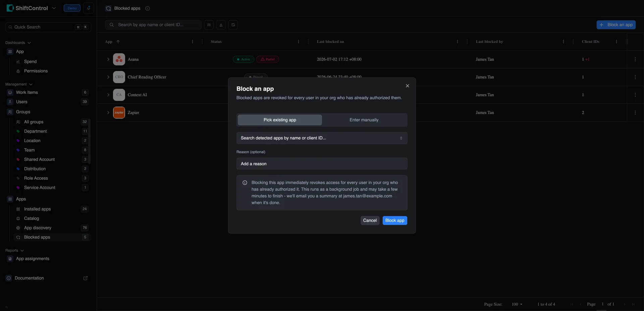Open Users in sidebar
644x311 pixels.
[22, 102]
